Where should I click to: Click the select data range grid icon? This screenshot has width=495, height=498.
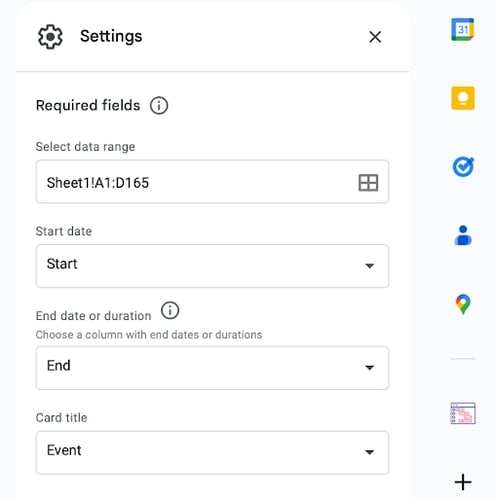pos(368,183)
